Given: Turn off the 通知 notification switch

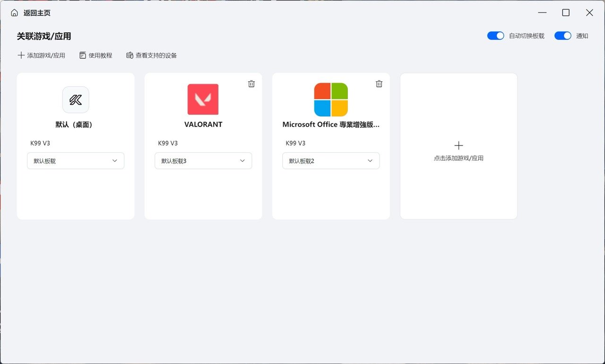Looking at the screenshot, I should coord(563,36).
